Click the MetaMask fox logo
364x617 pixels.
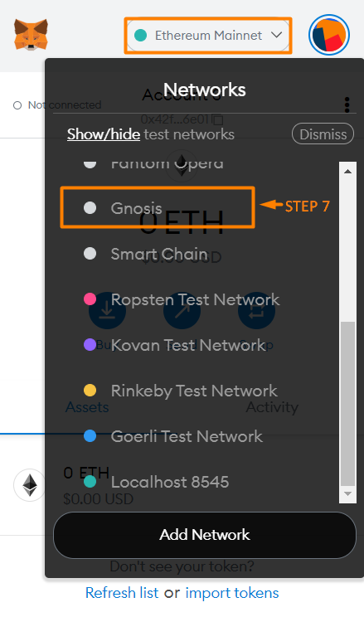[x=31, y=35]
